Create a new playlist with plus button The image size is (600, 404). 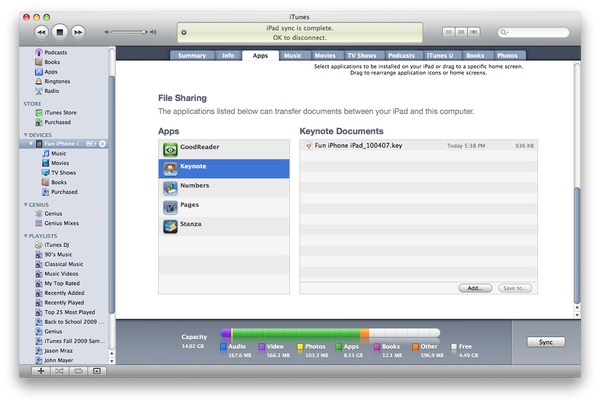(x=41, y=371)
